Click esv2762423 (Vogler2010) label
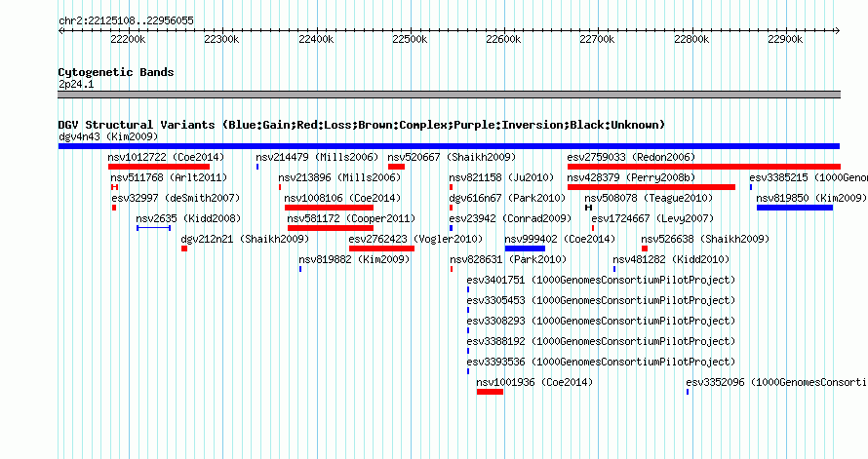The height and width of the screenshot is (459, 868). click(415, 239)
